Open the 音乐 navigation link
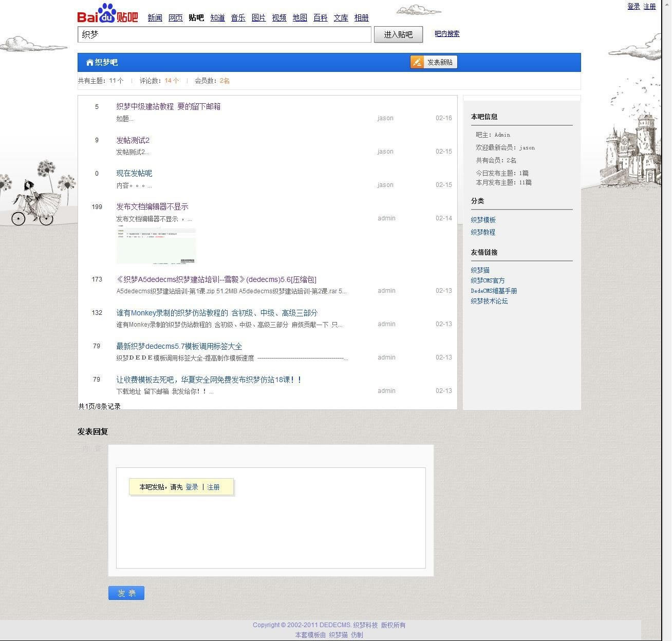This screenshot has width=672, height=641. coord(238,18)
